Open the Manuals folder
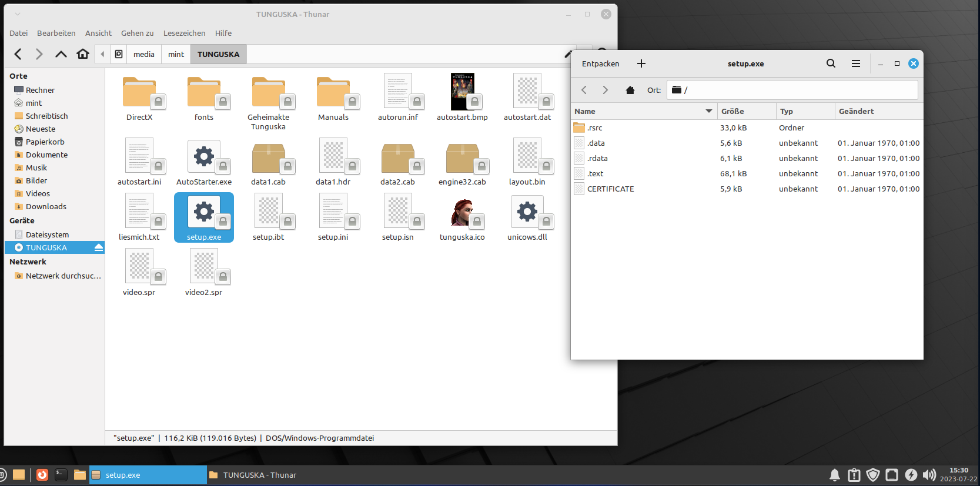The height and width of the screenshot is (486, 980). [x=333, y=98]
